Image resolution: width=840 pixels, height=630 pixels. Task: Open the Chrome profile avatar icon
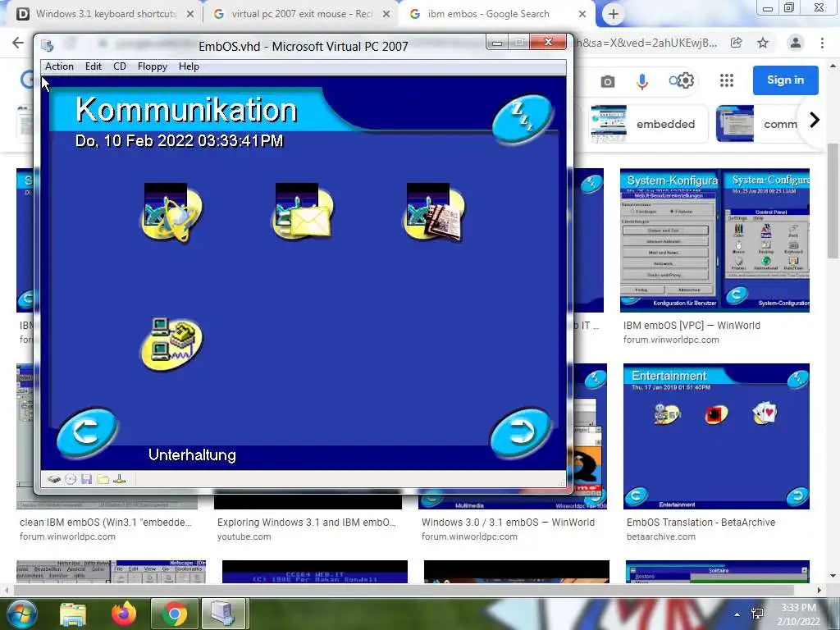[796, 43]
